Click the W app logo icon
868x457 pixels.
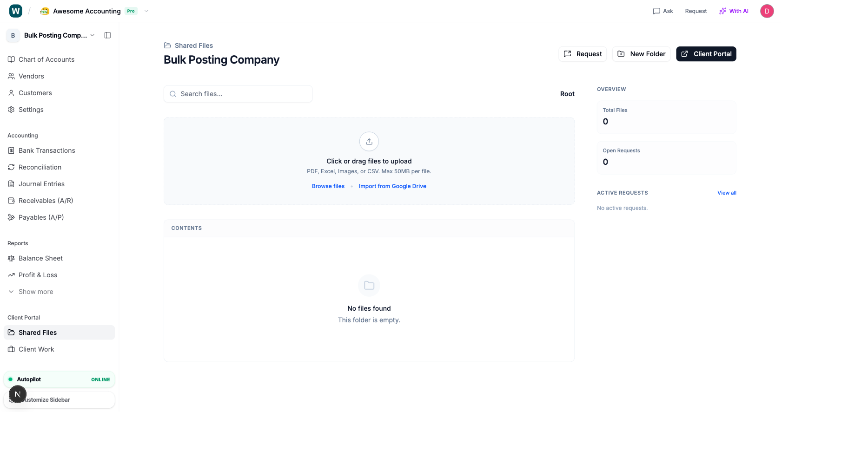(x=16, y=11)
